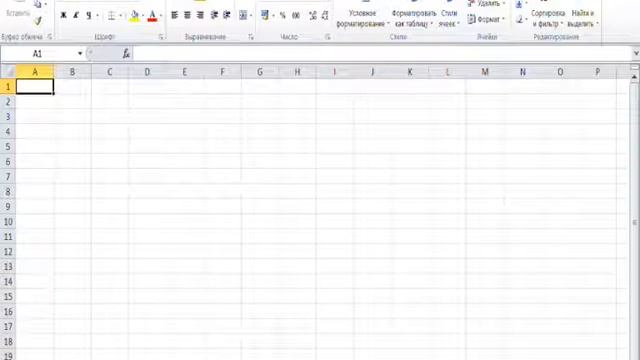Select row 18 header
640x360 pixels.
pyautogui.click(x=8, y=342)
